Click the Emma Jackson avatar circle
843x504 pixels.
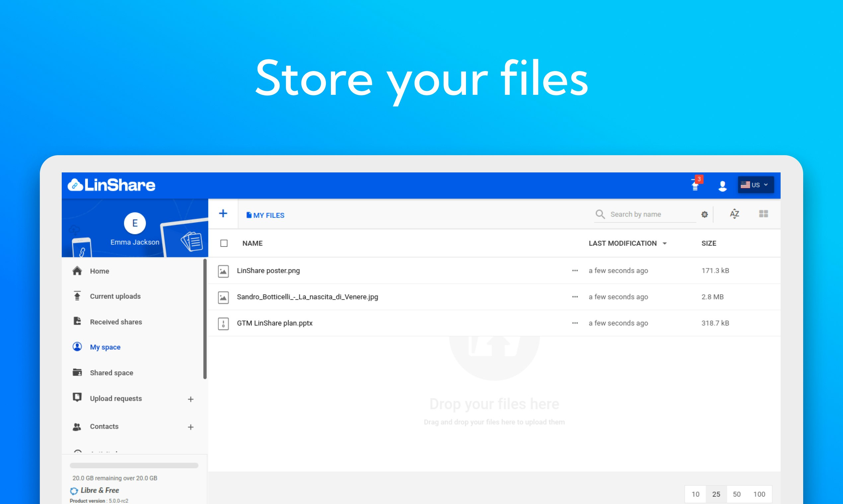[x=135, y=223]
